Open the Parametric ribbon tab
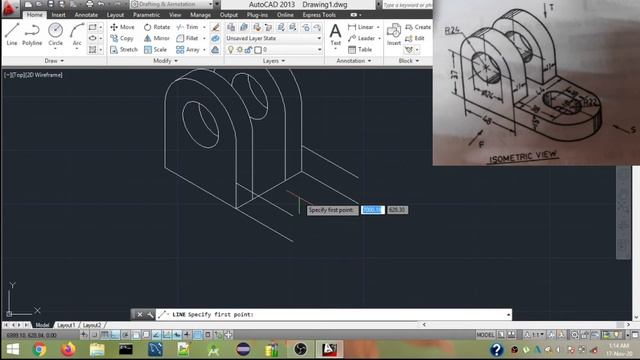The height and width of the screenshot is (360, 640). (147, 15)
